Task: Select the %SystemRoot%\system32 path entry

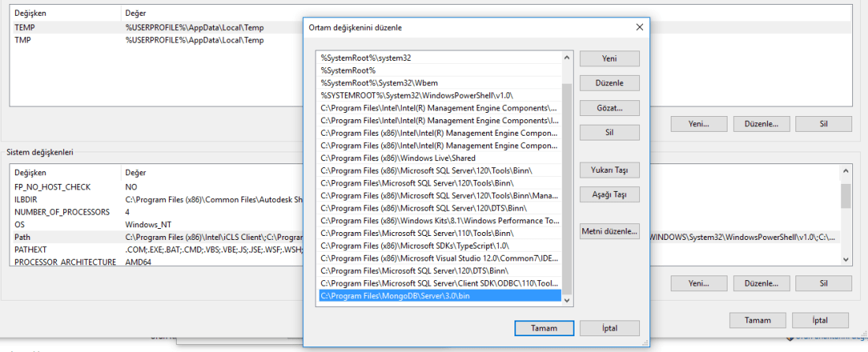Action: point(439,58)
